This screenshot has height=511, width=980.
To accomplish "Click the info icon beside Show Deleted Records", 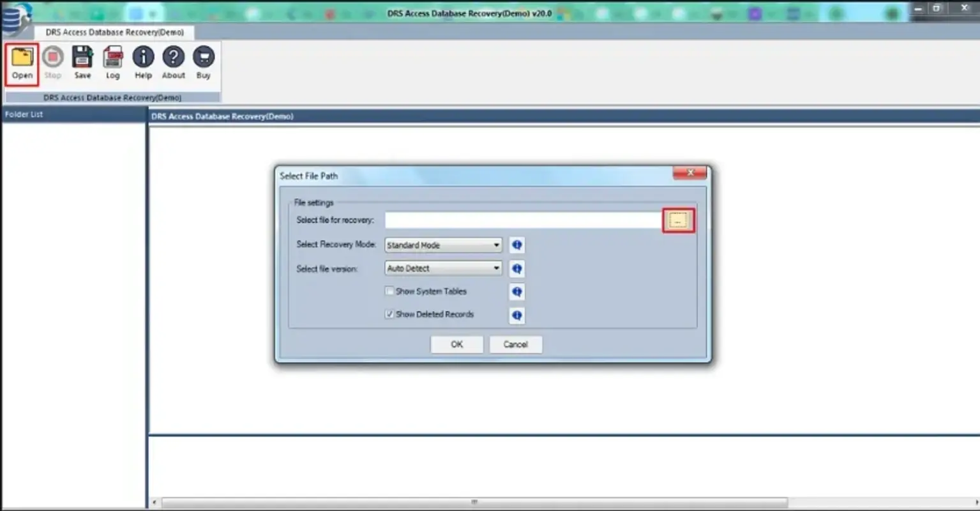I will (516, 315).
